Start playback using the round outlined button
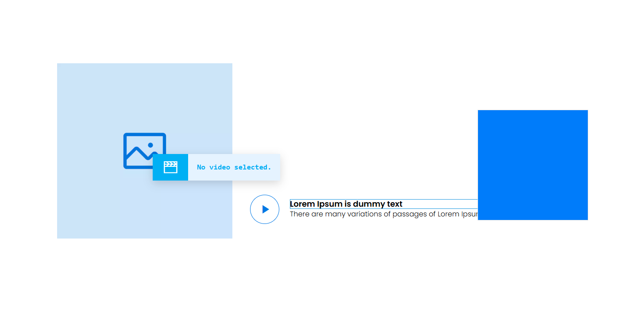This screenshot has width=644, height=335. 265,209
